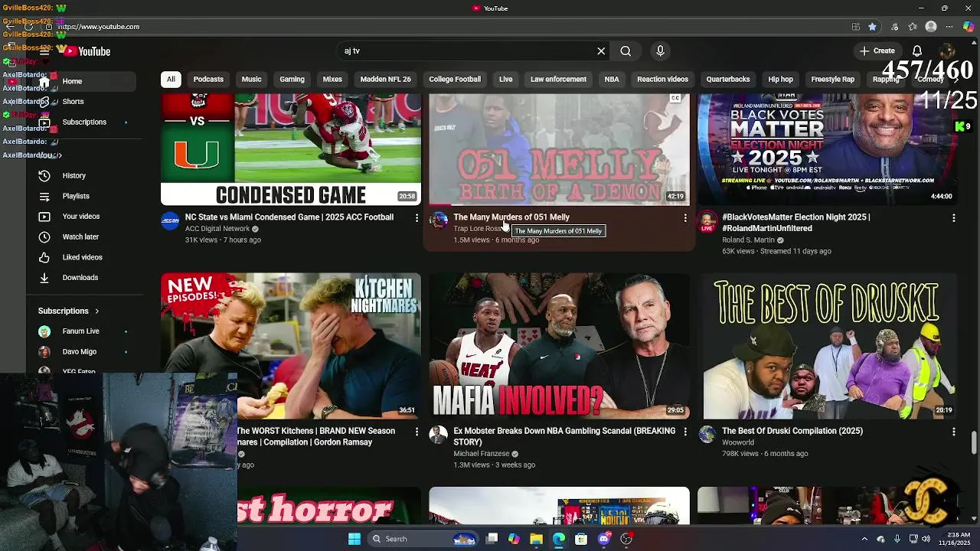
Task: Open the Wooworld channel avatar
Action: coord(707,435)
